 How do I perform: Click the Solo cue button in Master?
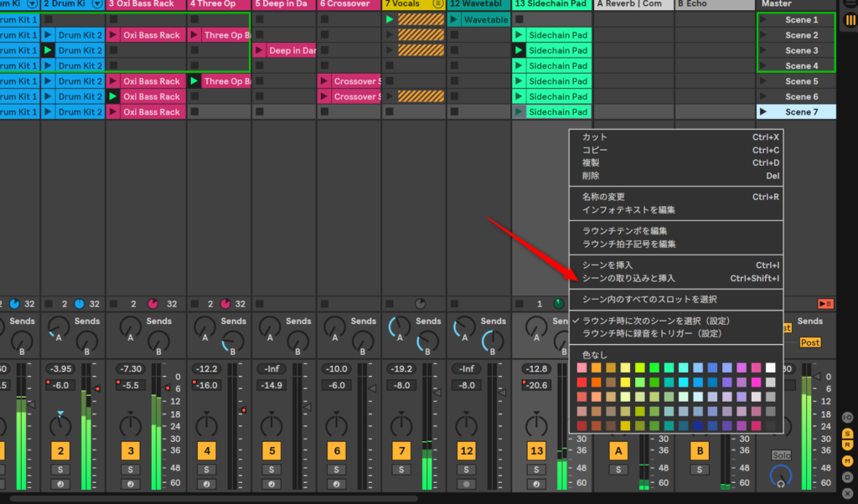(x=781, y=455)
